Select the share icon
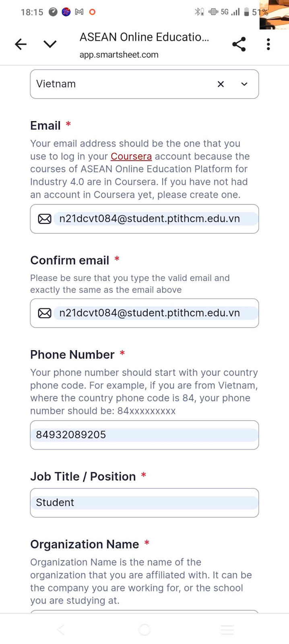Viewport: 289px width, 644px height. click(239, 44)
